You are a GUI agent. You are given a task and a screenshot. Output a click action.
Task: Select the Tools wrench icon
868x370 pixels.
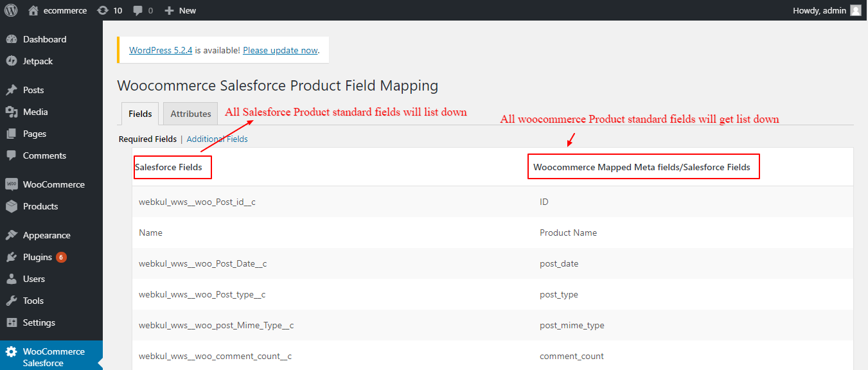[x=12, y=301]
